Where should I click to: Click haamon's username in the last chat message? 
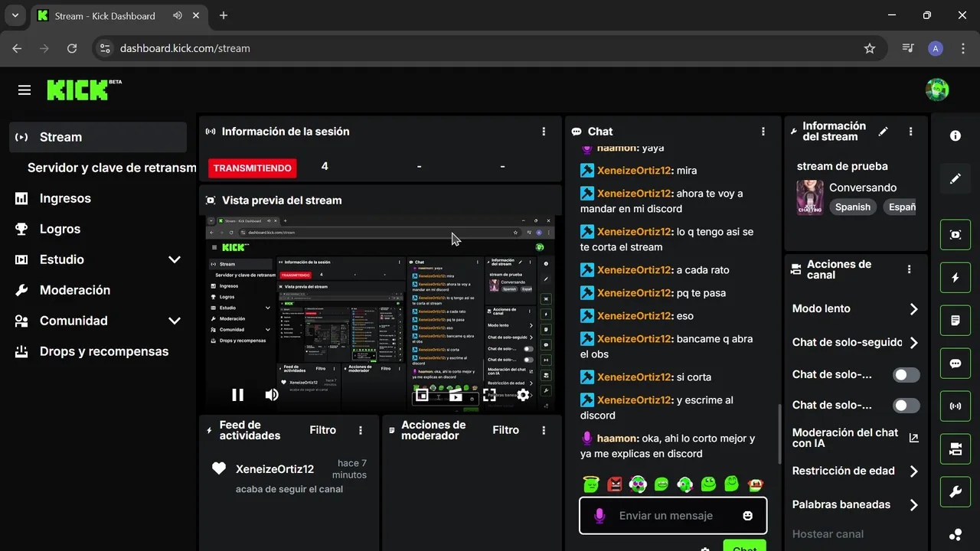pos(617,439)
